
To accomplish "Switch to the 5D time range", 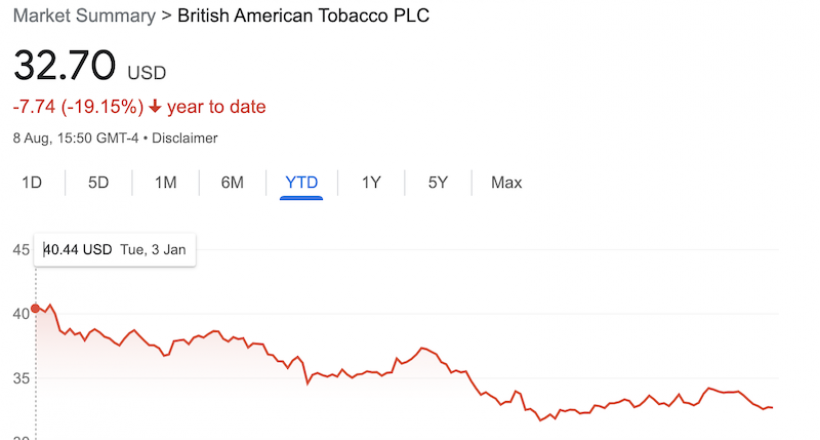I will pyautogui.click(x=98, y=183).
